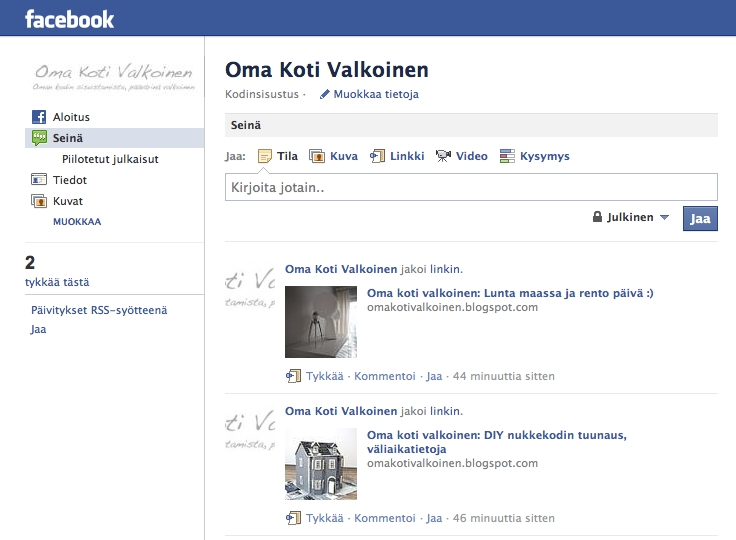The height and width of the screenshot is (540, 736).
Task: Click Oma Koti Valkoinen cover logo in sidebar
Action: (x=114, y=76)
